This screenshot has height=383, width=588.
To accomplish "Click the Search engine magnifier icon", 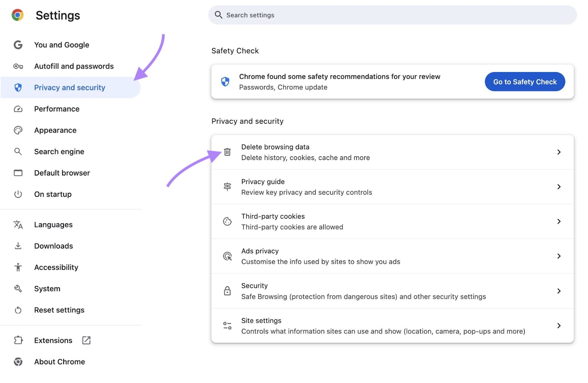I will click(x=18, y=151).
